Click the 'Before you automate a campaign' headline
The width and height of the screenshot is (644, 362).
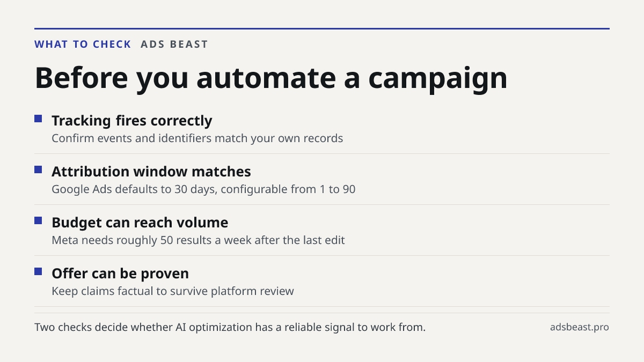coord(271,78)
